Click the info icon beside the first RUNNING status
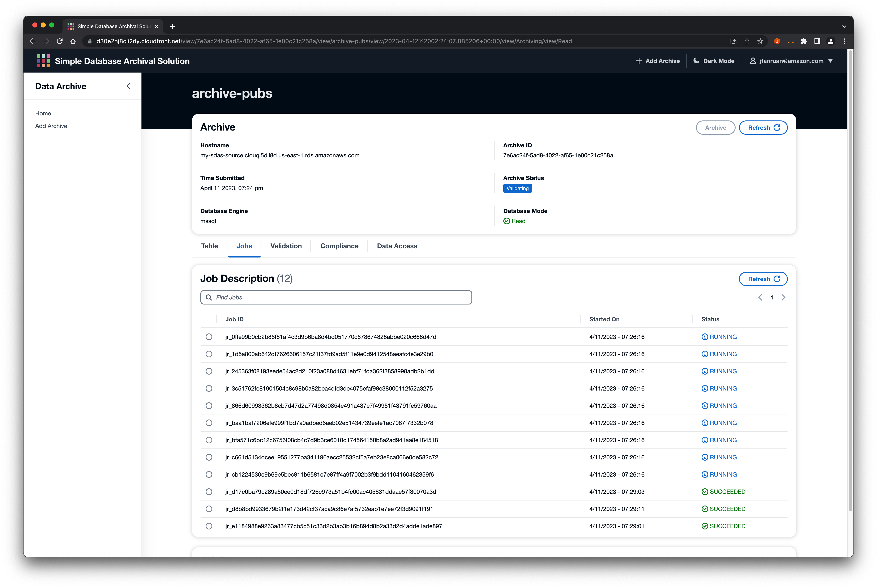This screenshot has height=588, width=877. click(x=705, y=336)
